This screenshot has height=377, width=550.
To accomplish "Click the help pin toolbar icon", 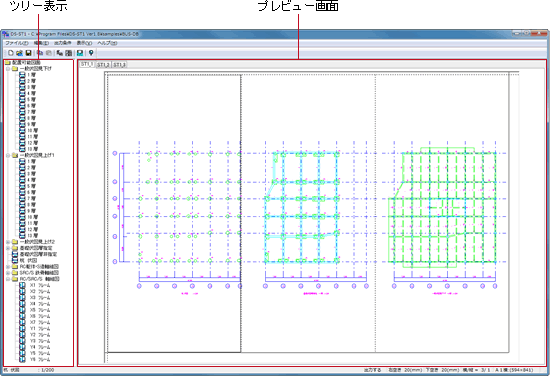I will click(91, 53).
